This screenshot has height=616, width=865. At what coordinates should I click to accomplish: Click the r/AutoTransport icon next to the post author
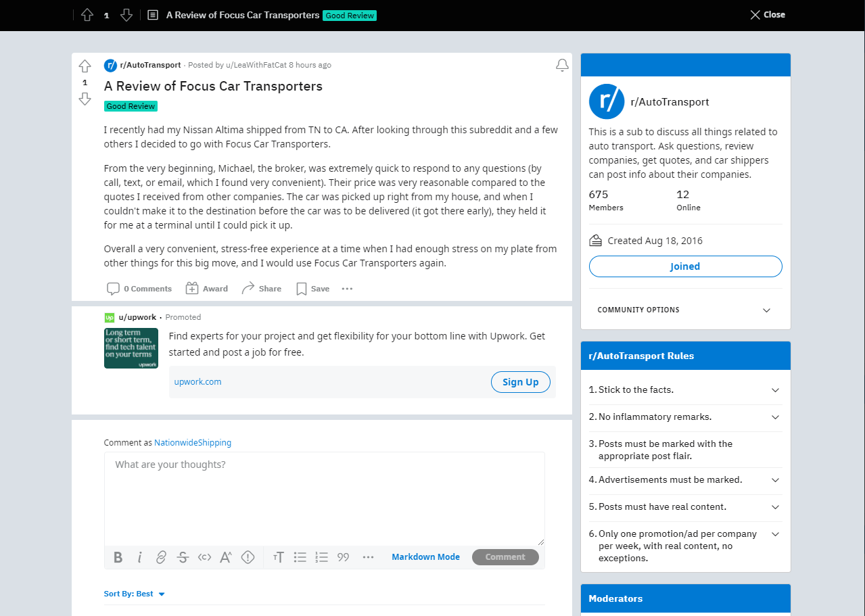110,65
